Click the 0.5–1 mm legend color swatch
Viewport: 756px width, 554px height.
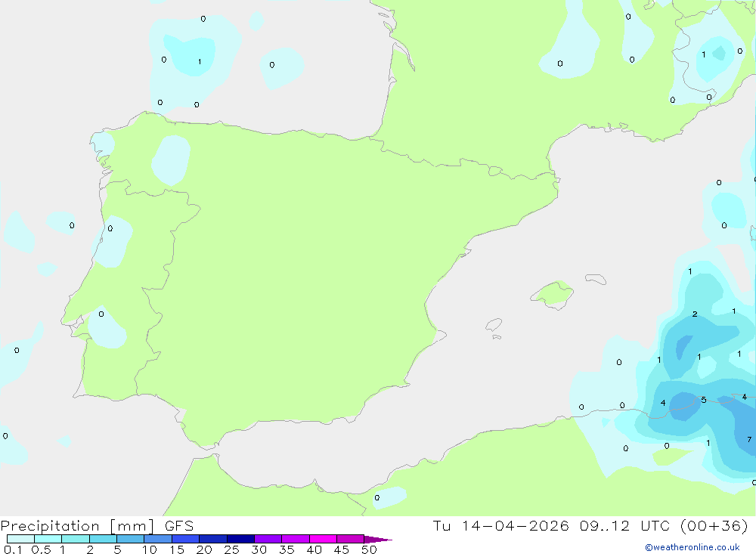pyautogui.click(x=48, y=539)
